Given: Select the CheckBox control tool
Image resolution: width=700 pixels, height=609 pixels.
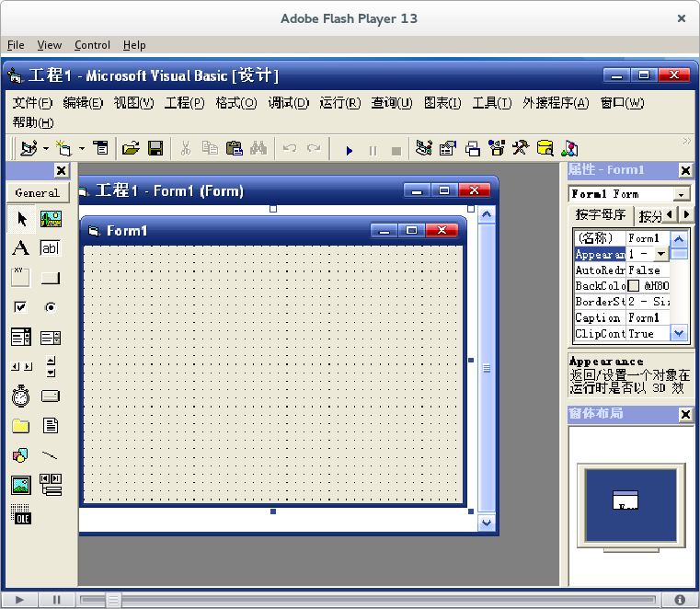Looking at the screenshot, I should pyautogui.click(x=20, y=307).
